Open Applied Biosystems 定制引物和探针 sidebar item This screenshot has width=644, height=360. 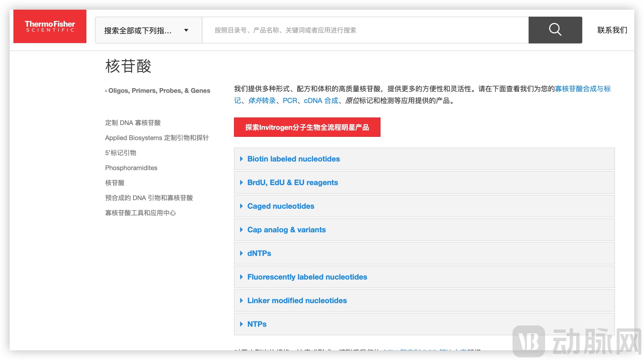click(157, 138)
